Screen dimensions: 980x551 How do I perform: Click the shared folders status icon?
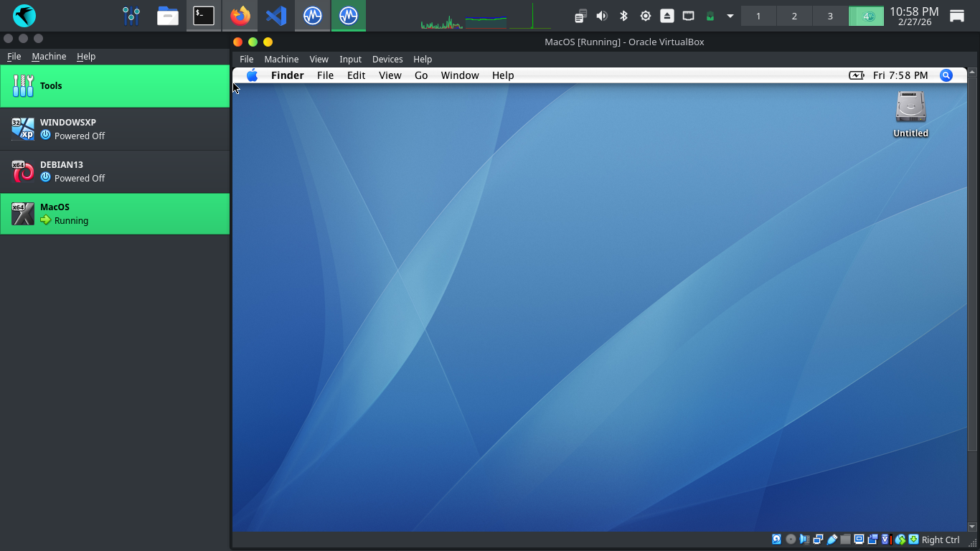[845, 540]
